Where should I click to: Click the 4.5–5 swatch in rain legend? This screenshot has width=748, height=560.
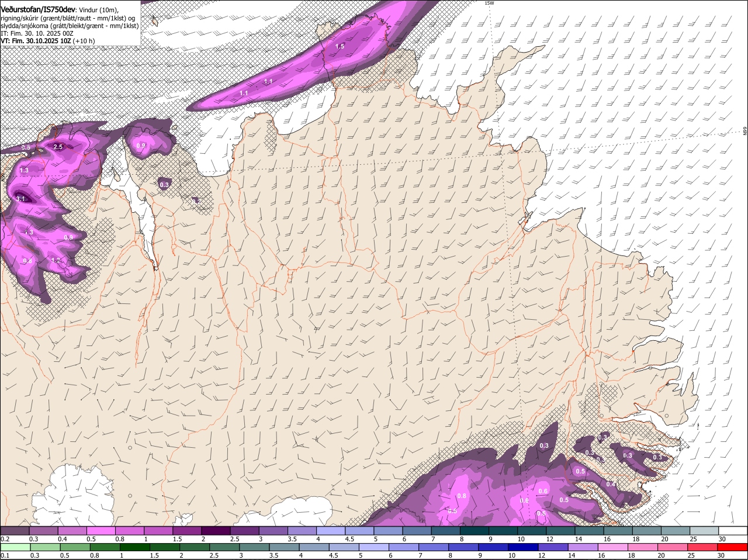(x=343, y=547)
